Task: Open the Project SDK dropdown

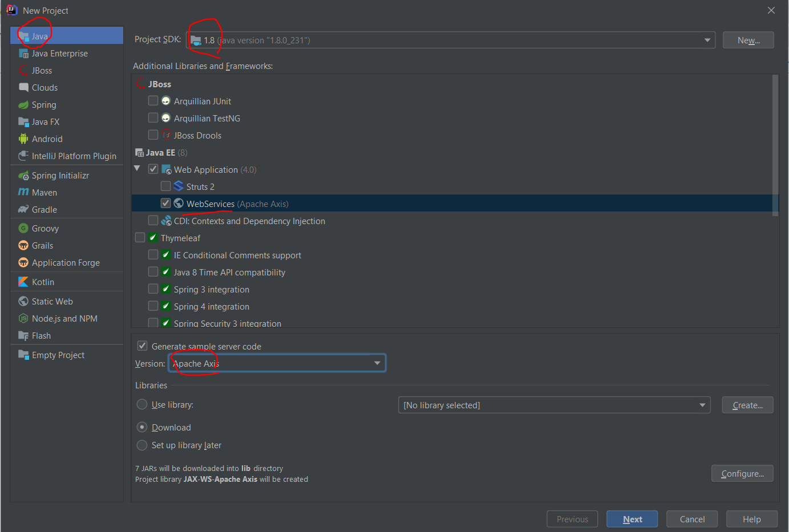Action: (x=451, y=40)
